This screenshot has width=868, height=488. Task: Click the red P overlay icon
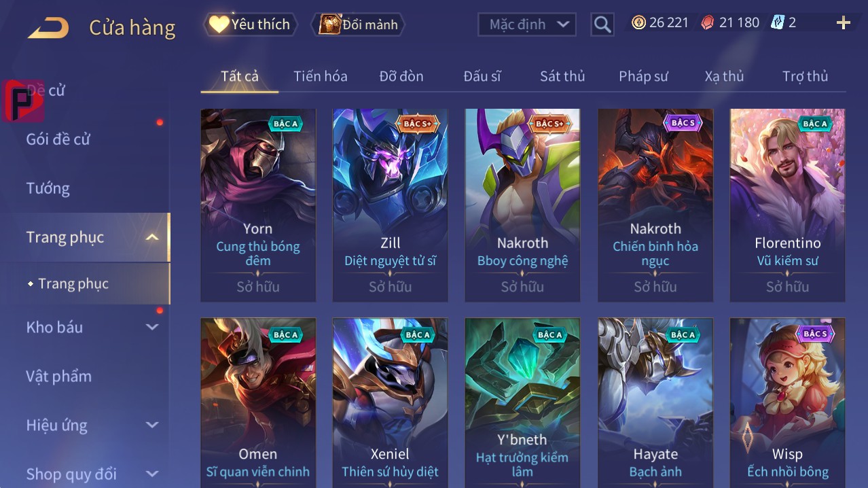coord(22,101)
